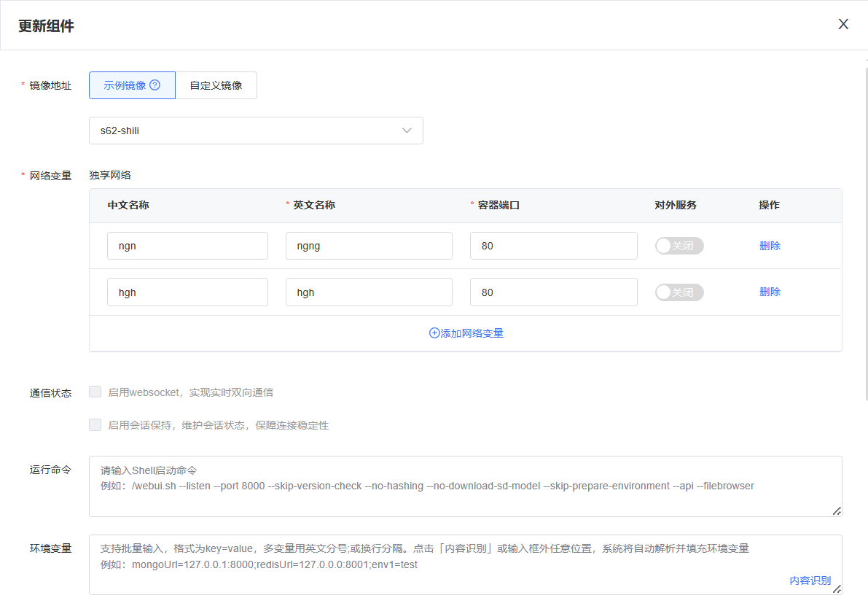Click the help icon beside 示例镜像
Screen dimensions: 868x606
155,85
